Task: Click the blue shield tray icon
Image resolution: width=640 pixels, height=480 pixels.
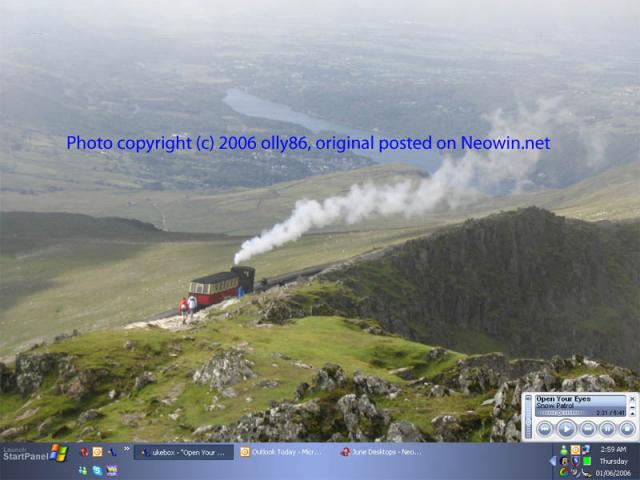Action: pos(576,461)
